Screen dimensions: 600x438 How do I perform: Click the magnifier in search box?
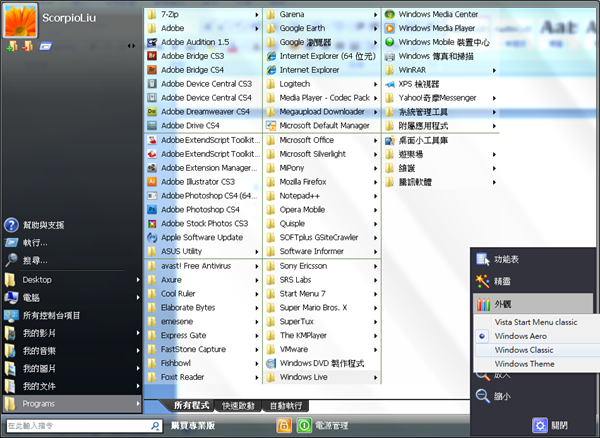coord(155,425)
